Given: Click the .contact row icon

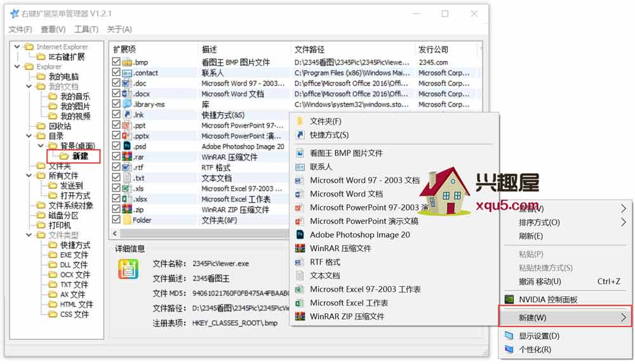Looking at the screenshot, I should pyautogui.click(x=127, y=73).
